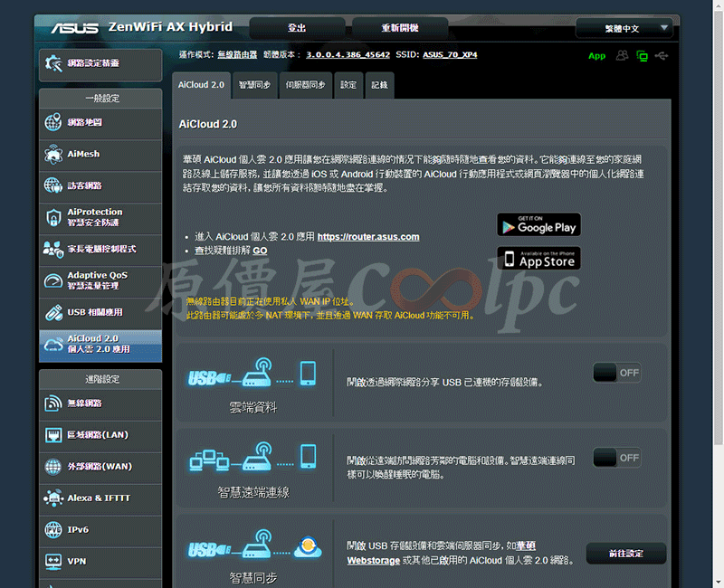Click the green network clients status icon

point(642,56)
